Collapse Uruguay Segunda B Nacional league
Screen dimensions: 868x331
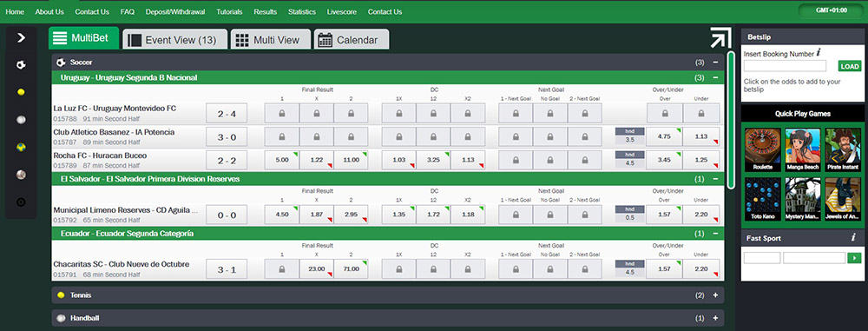click(x=716, y=77)
